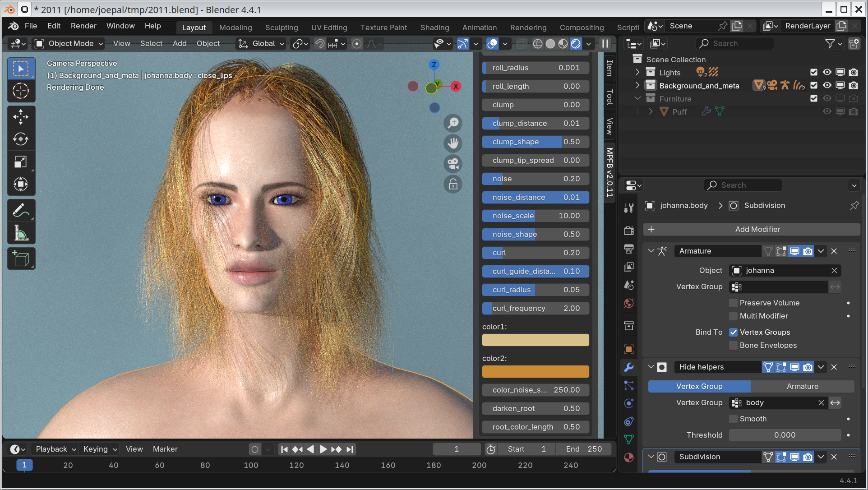Toggle Furniture collection view layer checkbox
Screen dimensions: 868x490
[x=814, y=98]
